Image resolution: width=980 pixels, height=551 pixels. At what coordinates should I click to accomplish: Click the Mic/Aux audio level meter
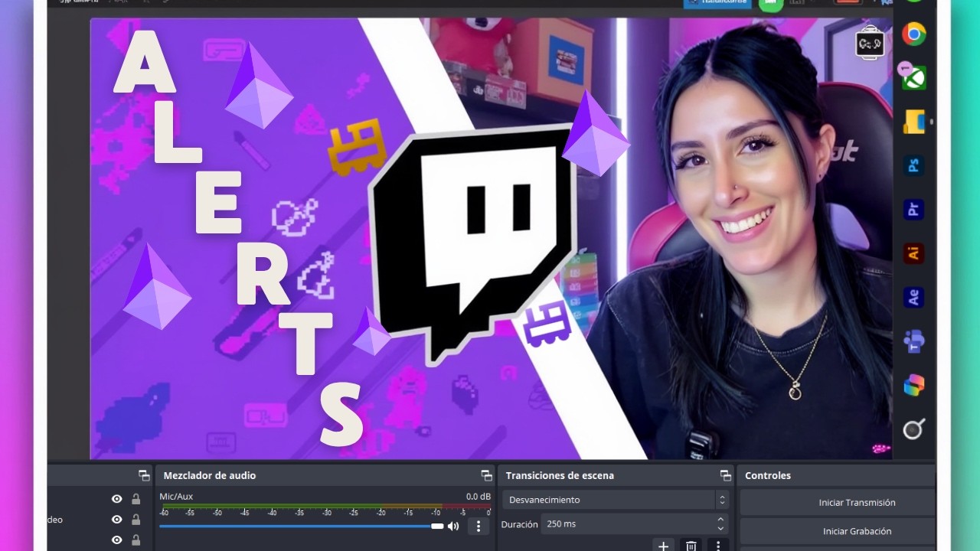pos(325,506)
